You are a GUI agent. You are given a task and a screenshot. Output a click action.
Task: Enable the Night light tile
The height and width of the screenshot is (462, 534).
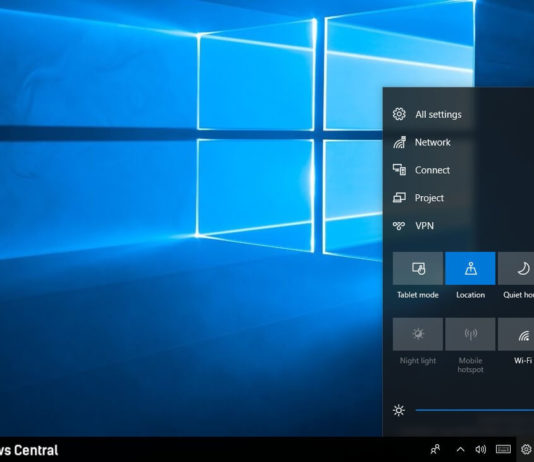pyautogui.click(x=418, y=334)
